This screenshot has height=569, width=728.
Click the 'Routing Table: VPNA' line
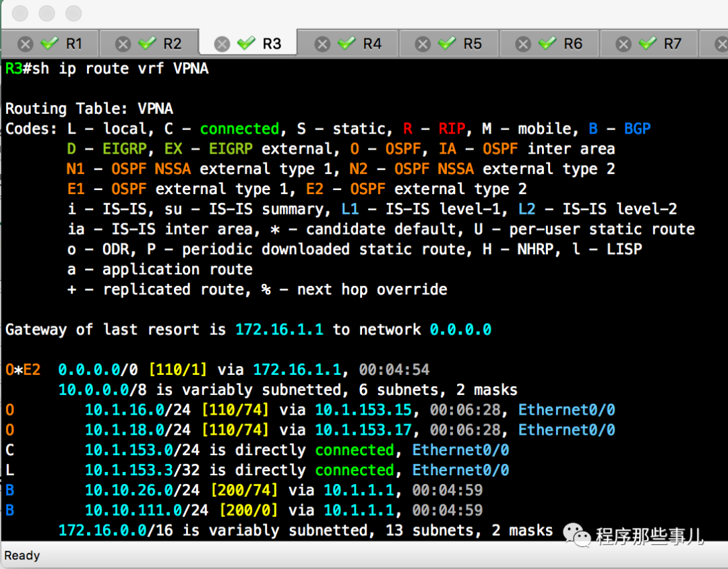pos(89,109)
